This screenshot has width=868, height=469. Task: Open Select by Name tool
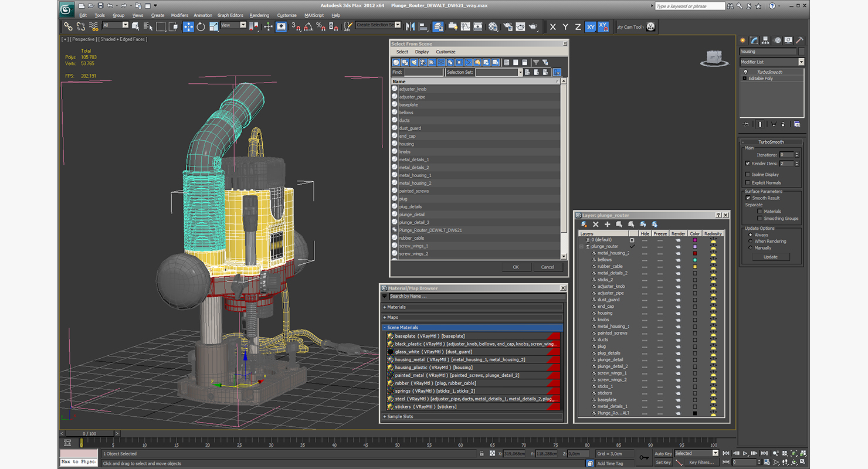(147, 26)
